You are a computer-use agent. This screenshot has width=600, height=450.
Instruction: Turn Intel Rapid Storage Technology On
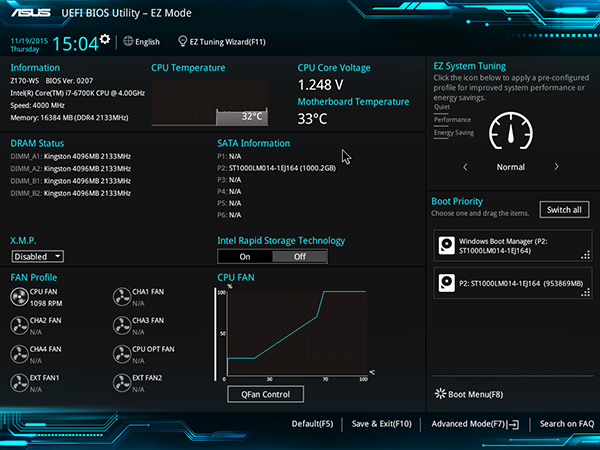(245, 256)
